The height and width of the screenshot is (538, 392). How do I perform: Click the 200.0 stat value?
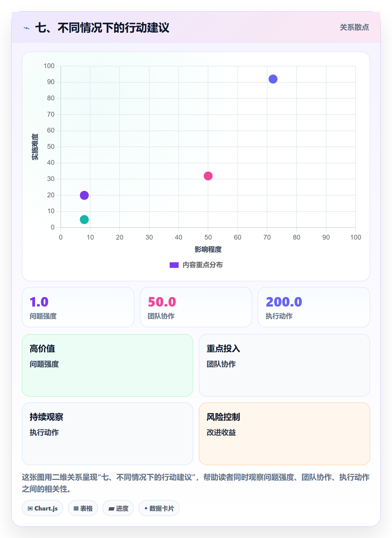pos(284,302)
